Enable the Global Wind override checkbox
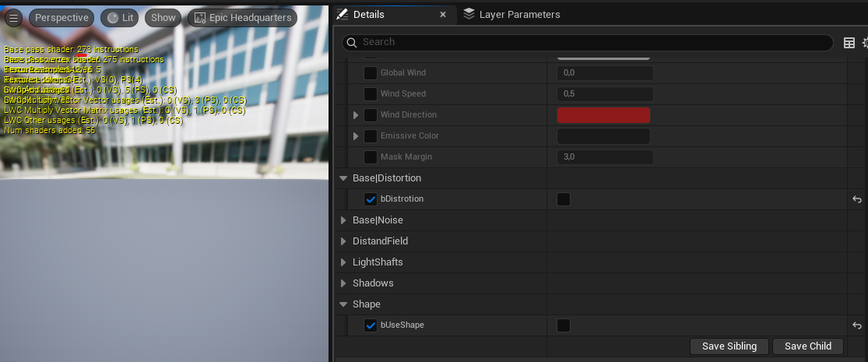The image size is (868, 362). (371, 73)
